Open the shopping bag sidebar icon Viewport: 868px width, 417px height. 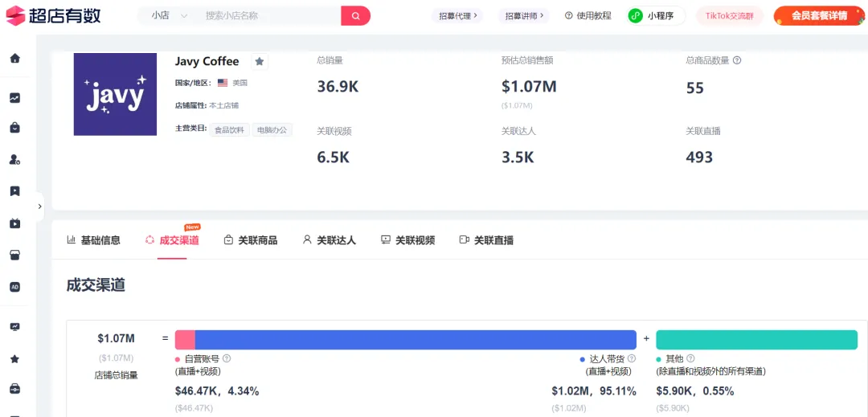[15, 128]
